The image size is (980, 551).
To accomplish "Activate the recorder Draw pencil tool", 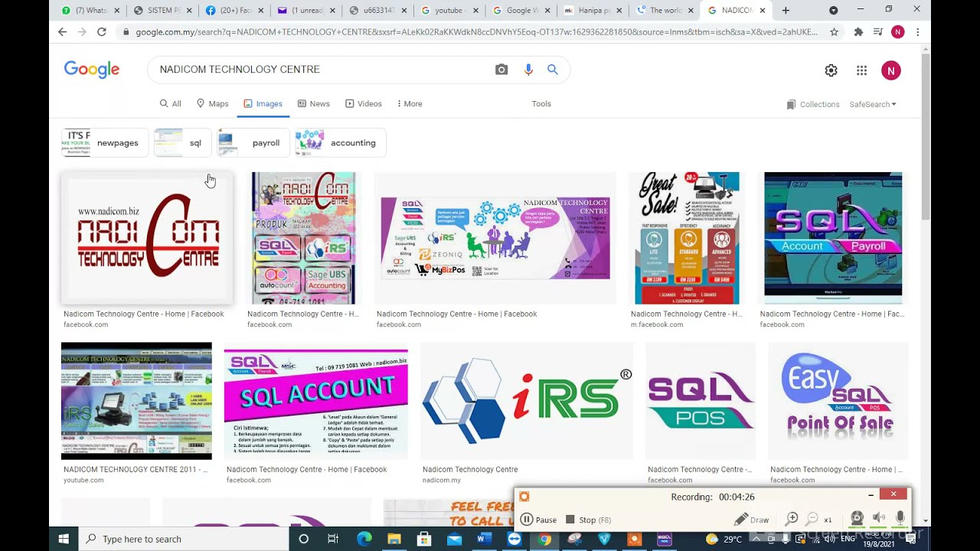I will click(x=751, y=520).
